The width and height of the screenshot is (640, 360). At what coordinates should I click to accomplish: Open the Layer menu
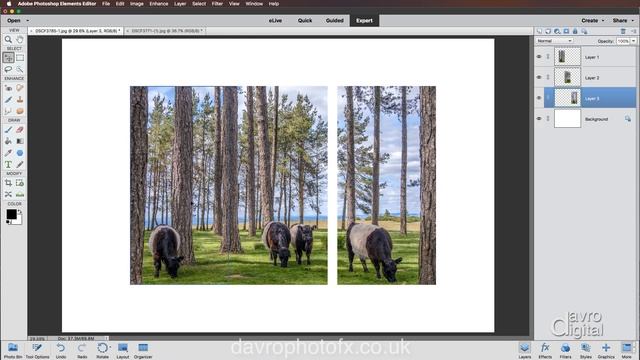pyautogui.click(x=180, y=4)
